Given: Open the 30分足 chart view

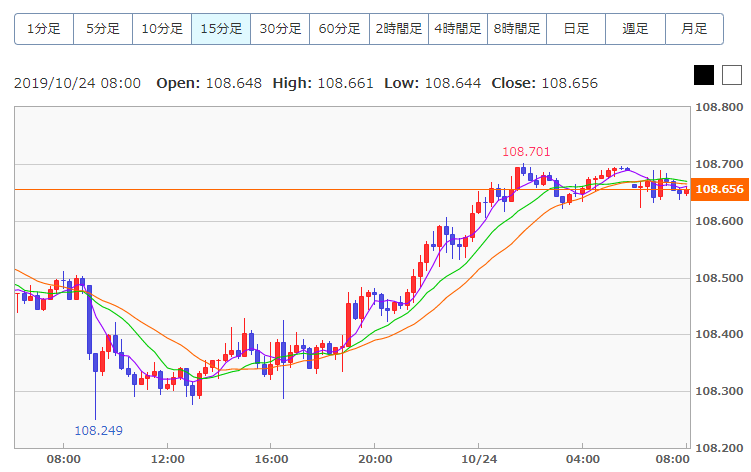Looking at the screenshot, I should click(x=280, y=29).
